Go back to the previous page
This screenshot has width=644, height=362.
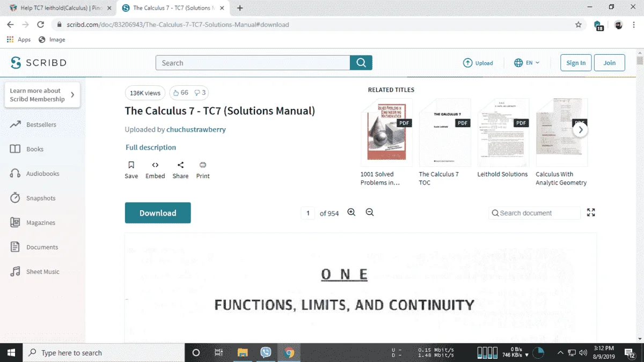(x=10, y=25)
